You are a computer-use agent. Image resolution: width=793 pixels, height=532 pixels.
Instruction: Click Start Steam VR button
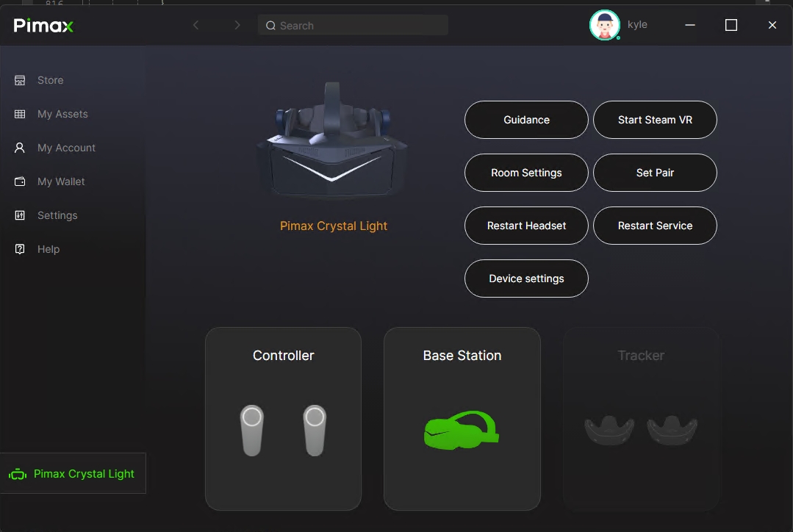point(655,120)
